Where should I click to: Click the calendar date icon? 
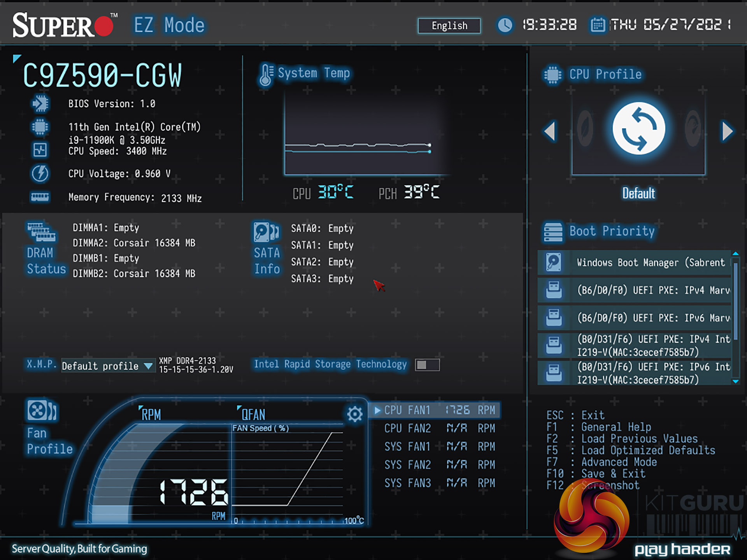tap(598, 25)
